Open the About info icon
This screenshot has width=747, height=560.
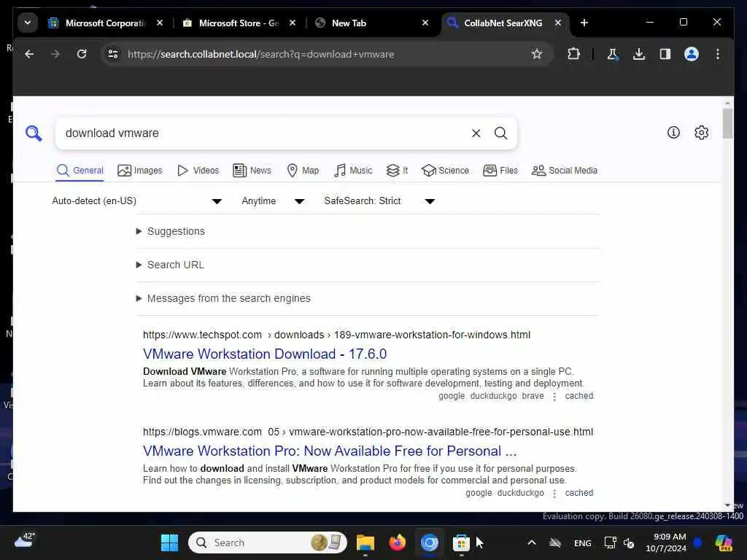pyautogui.click(x=673, y=133)
